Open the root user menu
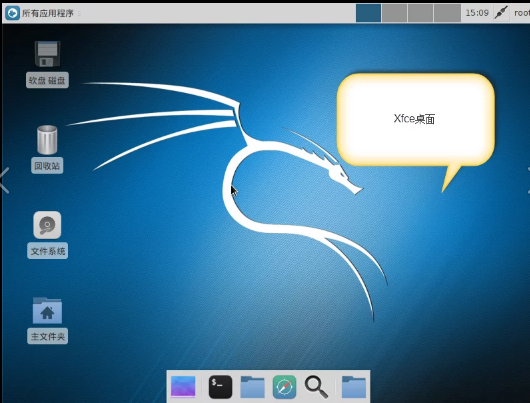Viewport: 530px width, 403px height. click(x=522, y=13)
